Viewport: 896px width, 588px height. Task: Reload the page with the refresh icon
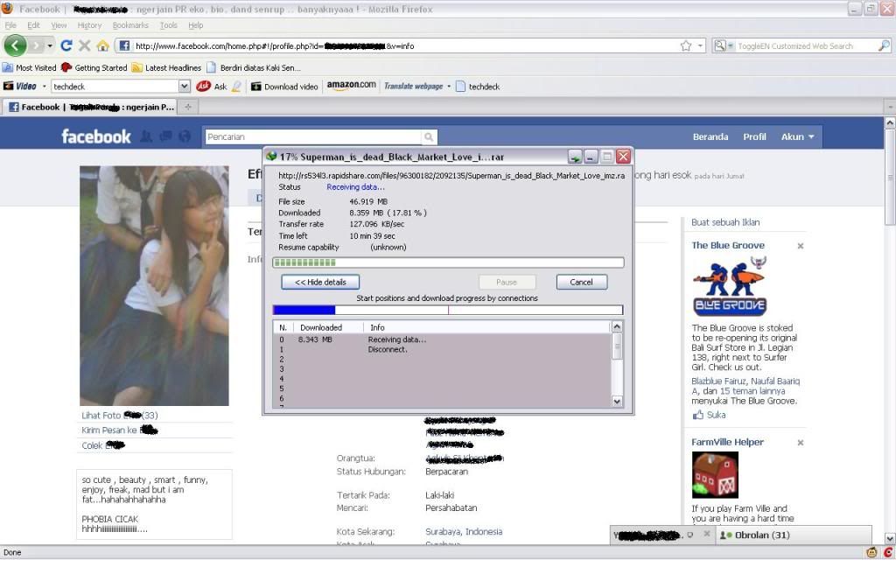click(x=66, y=45)
